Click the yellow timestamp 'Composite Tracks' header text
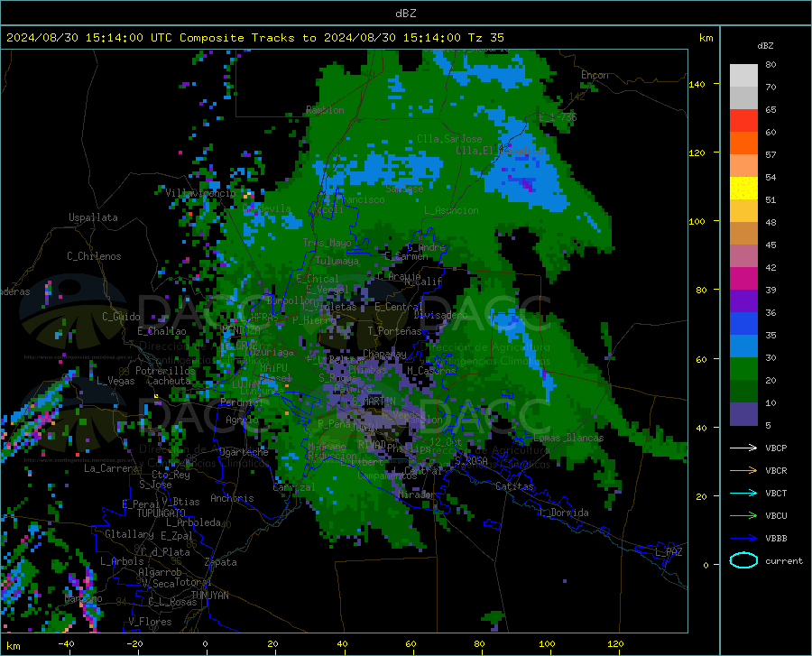The width and height of the screenshot is (812, 656). point(255,38)
